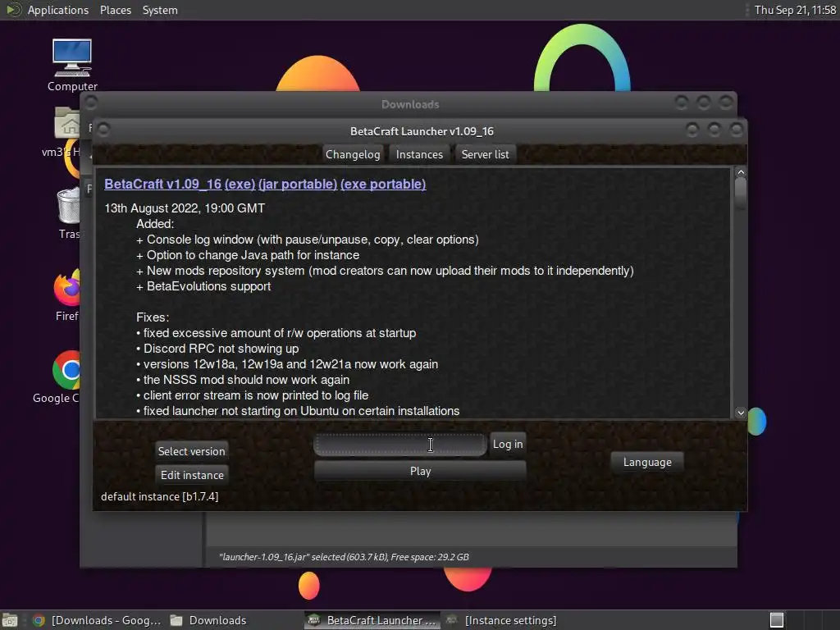Image resolution: width=840 pixels, height=630 pixels.
Task: Click the clock showing Thu Sep 21
Action: 795,10
